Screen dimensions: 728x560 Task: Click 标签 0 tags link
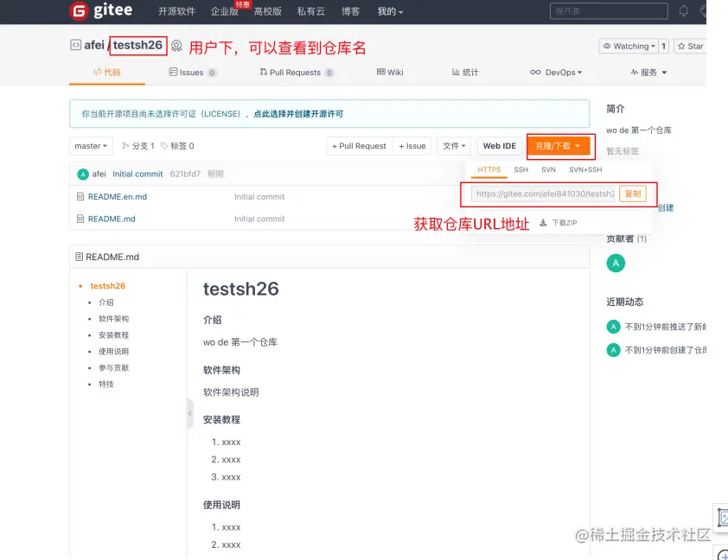pyautogui.click(x=177, y=146)
